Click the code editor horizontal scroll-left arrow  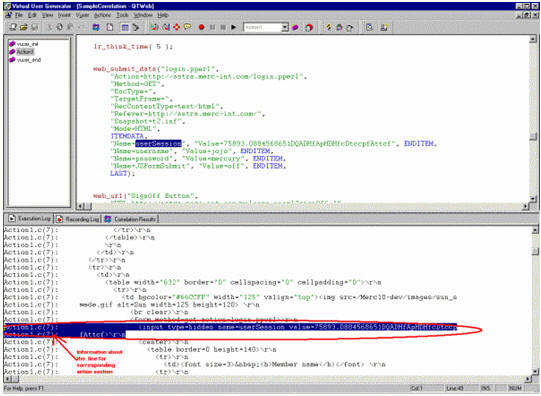(80, 206)
